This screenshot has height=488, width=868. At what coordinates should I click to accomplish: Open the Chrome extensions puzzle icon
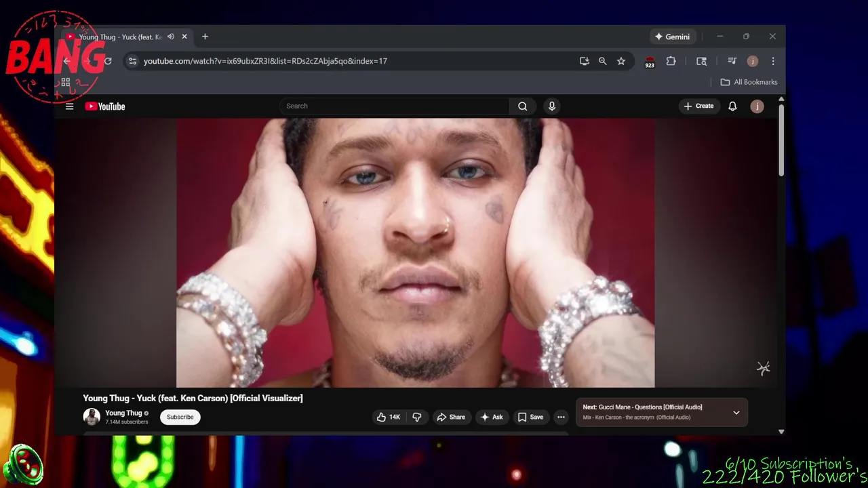(671, 61)
